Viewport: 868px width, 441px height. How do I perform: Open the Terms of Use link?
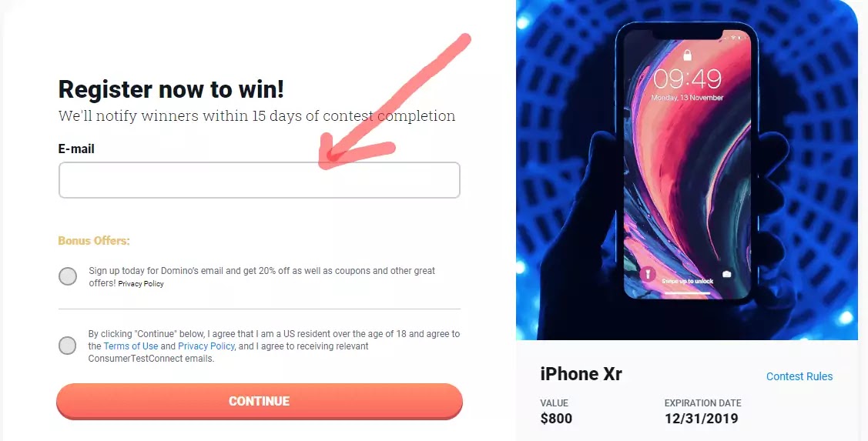131,346
